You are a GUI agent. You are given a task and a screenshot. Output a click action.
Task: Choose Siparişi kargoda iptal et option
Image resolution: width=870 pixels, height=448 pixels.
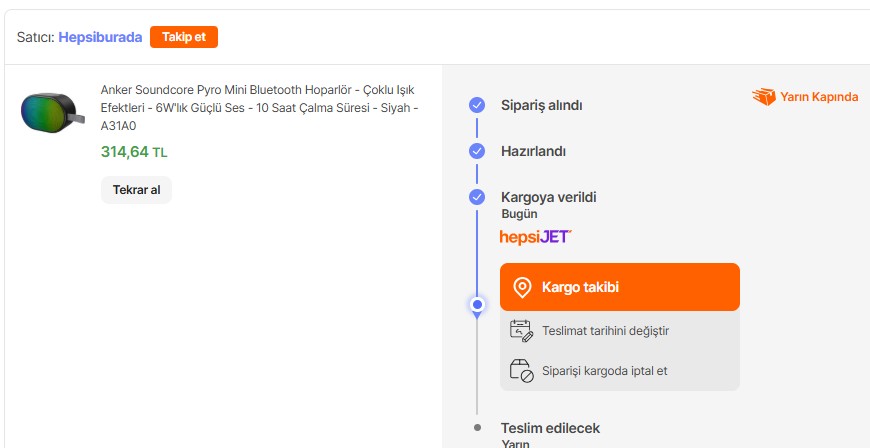604,370
